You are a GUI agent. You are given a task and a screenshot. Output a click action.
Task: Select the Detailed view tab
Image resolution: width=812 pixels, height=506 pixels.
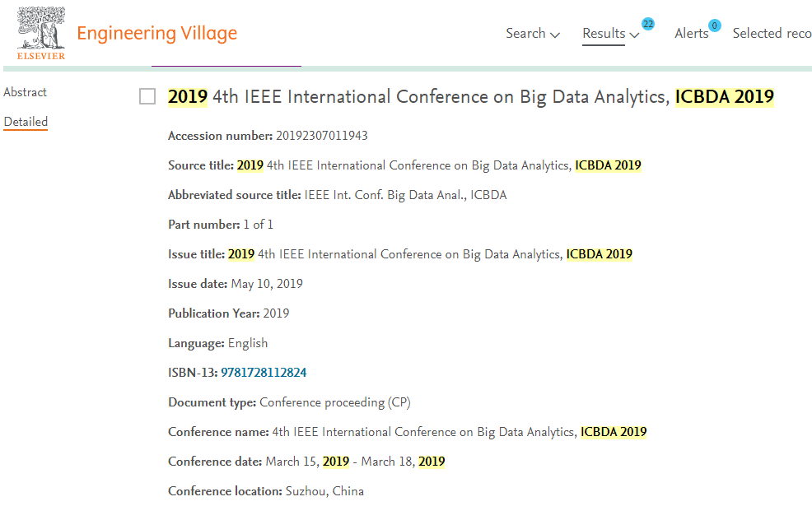tap(26, 122)
